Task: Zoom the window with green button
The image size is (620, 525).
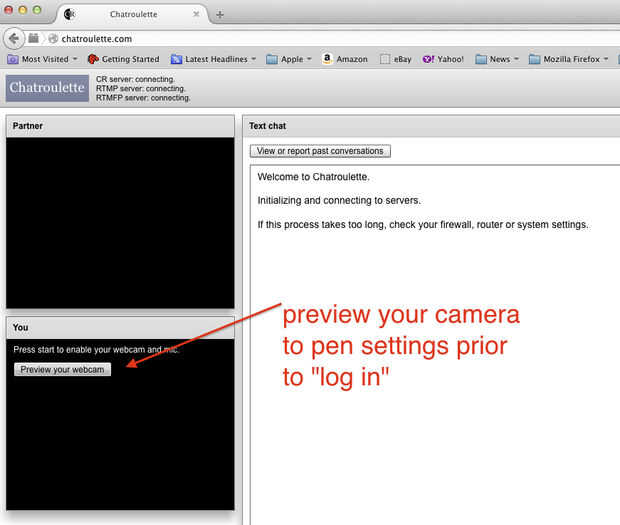Action: 37,10
